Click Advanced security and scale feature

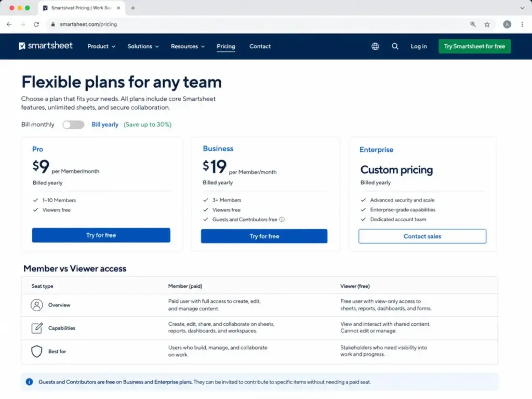coord(402,200)
